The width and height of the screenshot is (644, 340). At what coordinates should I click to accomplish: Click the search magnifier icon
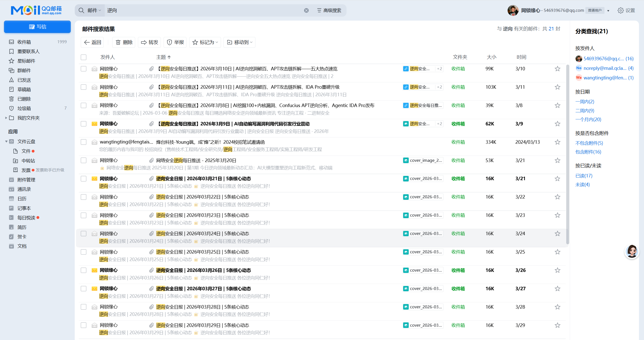pyautogui.click(x=81, y=10)
